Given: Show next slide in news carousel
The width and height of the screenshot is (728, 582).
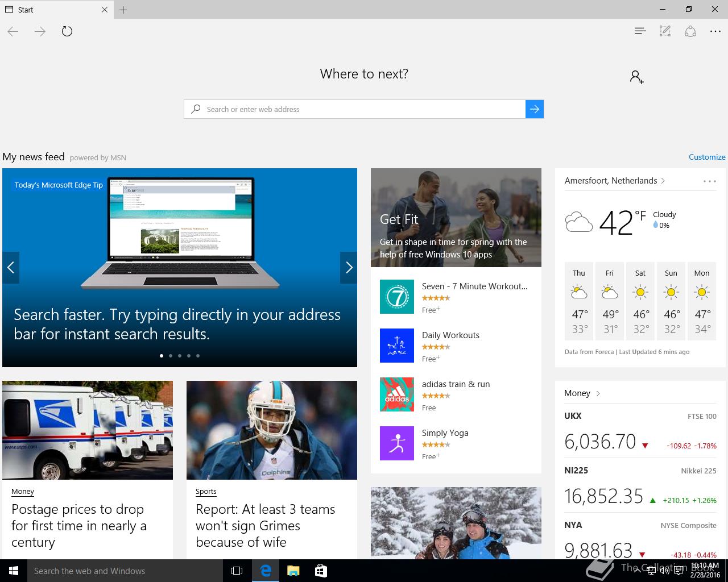Looking at the screenshot, I should (x=349, y=267).
